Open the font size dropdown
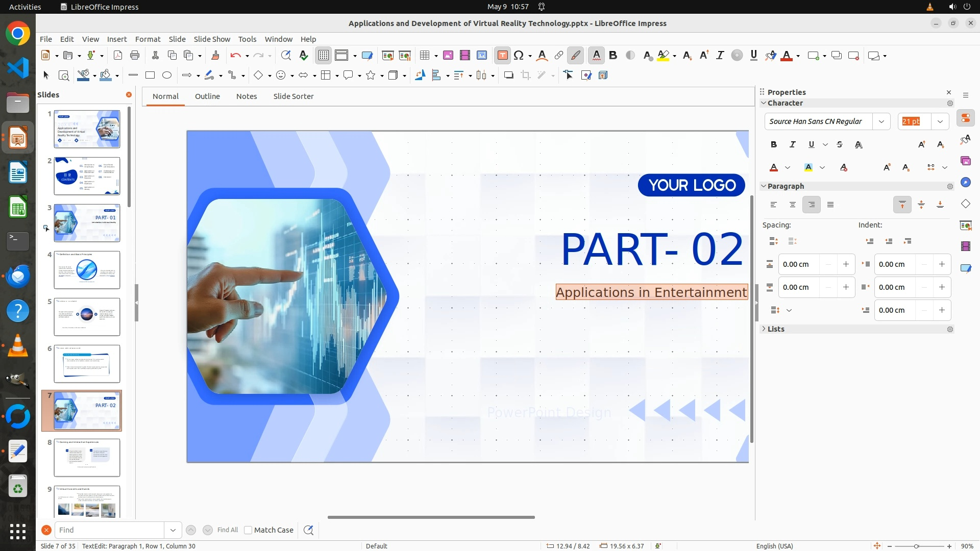This screenshot has width=980, height=551. click(x=940, y=121)
